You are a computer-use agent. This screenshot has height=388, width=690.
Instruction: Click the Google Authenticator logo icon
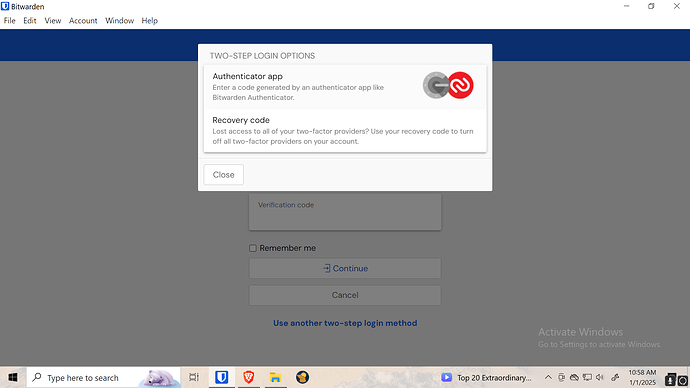pos(436,85)
